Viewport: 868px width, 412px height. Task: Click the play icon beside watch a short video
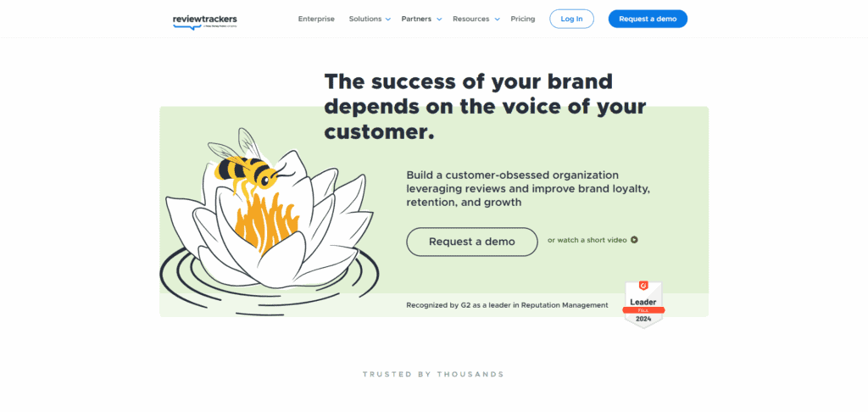click(634, 241)
